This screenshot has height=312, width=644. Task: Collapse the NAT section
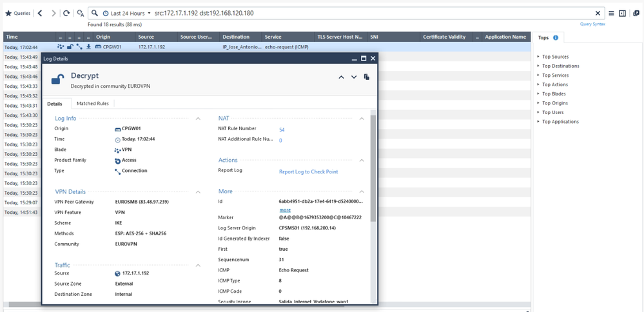(x=362, y=118)
